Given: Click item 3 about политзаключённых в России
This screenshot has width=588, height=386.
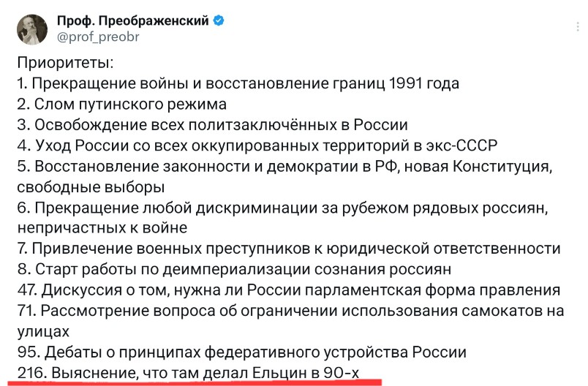Looking at the screenshot, I should [x=212, y=125].
